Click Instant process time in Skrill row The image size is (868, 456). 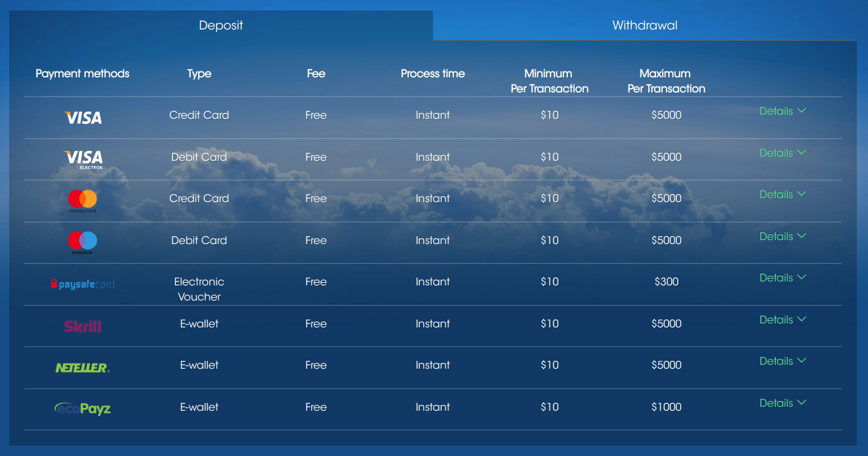433,323
